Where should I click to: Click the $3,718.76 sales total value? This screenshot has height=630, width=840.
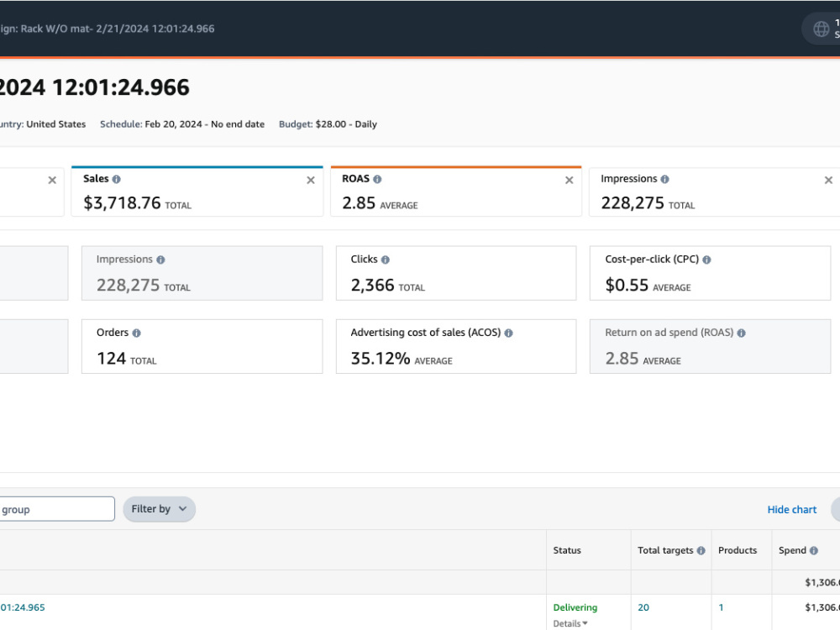click(122, 203)
